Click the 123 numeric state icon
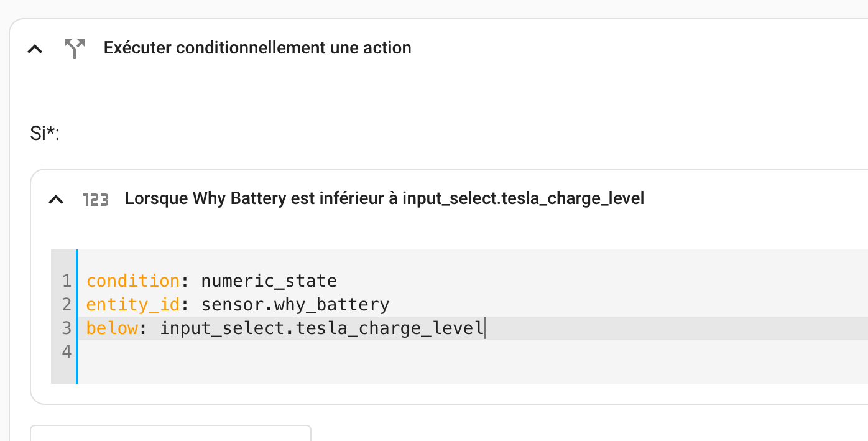 coord(96,200)
